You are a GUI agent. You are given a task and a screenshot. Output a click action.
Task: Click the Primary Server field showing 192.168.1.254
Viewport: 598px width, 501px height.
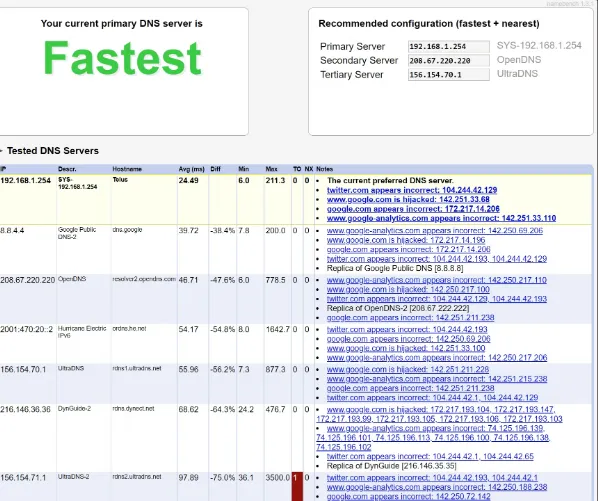tap(448, 47)
